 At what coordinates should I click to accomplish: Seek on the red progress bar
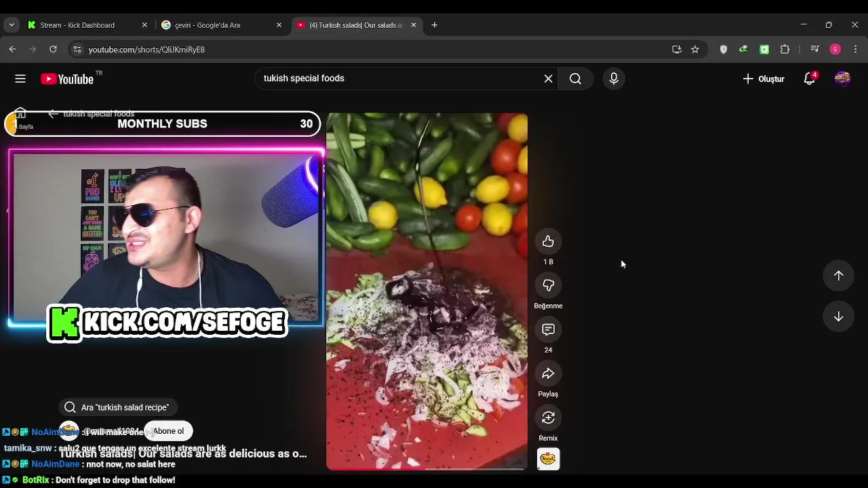(427, 468)
